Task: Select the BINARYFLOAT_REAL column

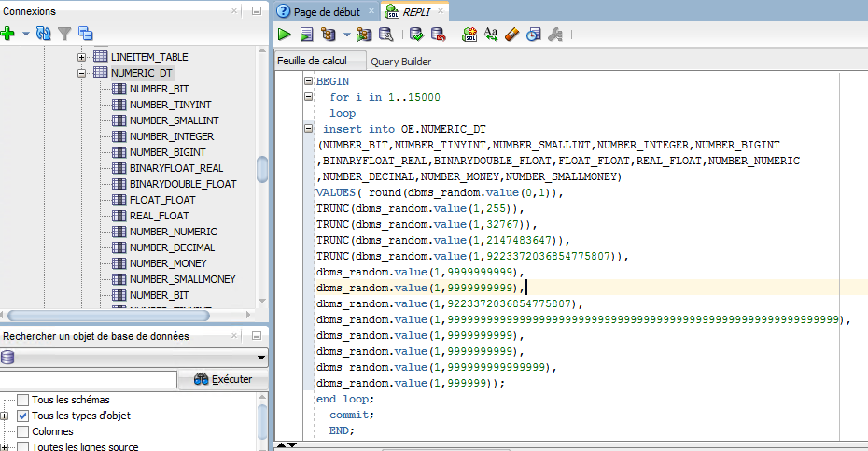Action: click(176, 168)
